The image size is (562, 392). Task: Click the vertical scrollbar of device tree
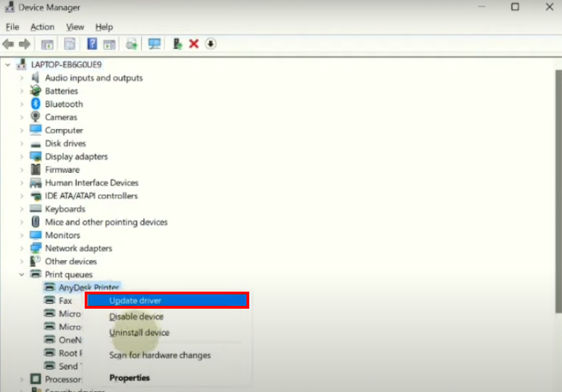tap(559, 192)
